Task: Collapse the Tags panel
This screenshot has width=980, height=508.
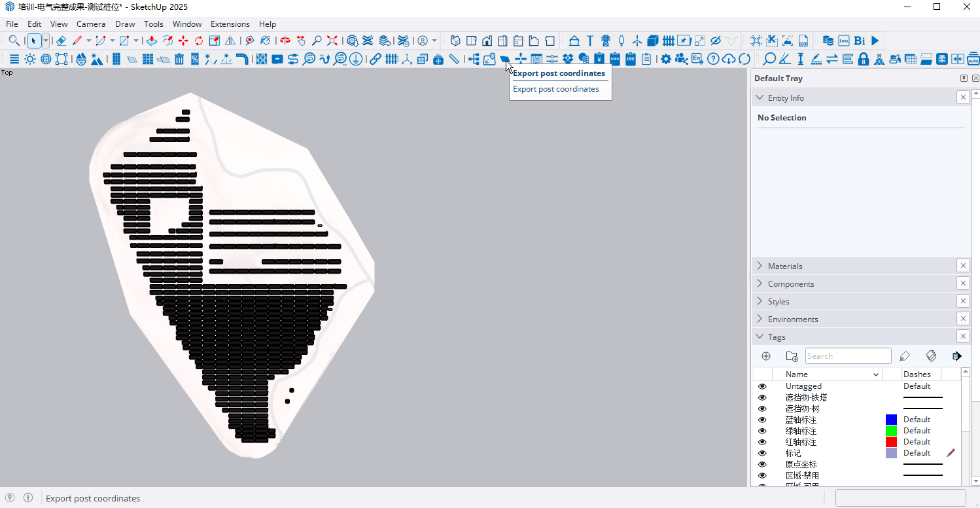Action: 760,336
